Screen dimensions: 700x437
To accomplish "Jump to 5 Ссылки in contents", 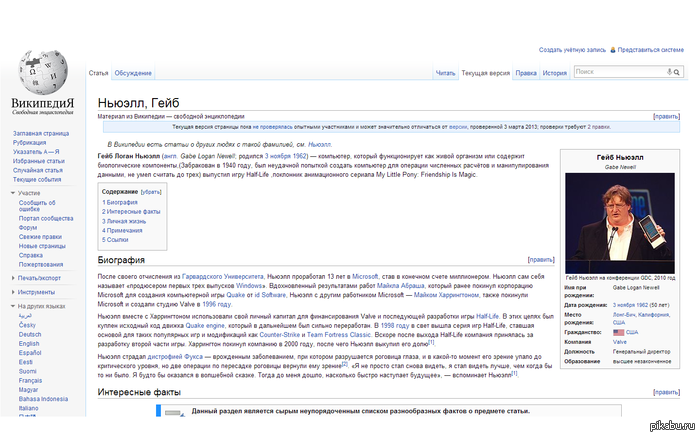I will 115,240.
